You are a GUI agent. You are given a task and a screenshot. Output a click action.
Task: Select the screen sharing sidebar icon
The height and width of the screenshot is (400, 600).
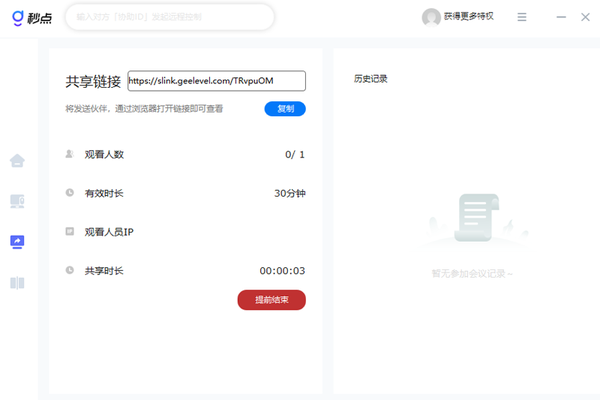17,242
